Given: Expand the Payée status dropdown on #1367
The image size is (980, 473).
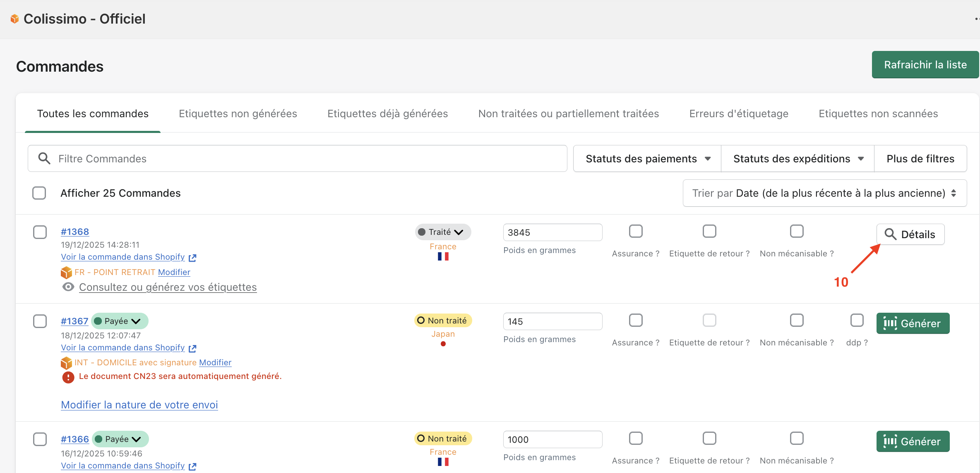Looking at the screenshot, I should [x=120, y=321].
